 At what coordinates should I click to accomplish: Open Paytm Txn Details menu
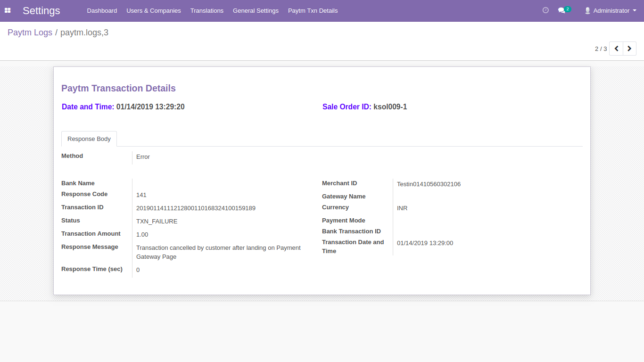[x=313, y=10]
